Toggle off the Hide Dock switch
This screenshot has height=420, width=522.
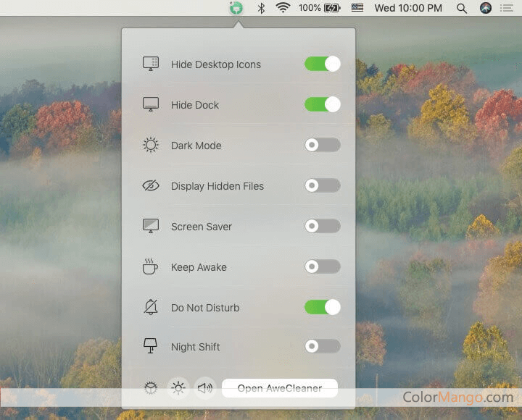tap(322, 104)
